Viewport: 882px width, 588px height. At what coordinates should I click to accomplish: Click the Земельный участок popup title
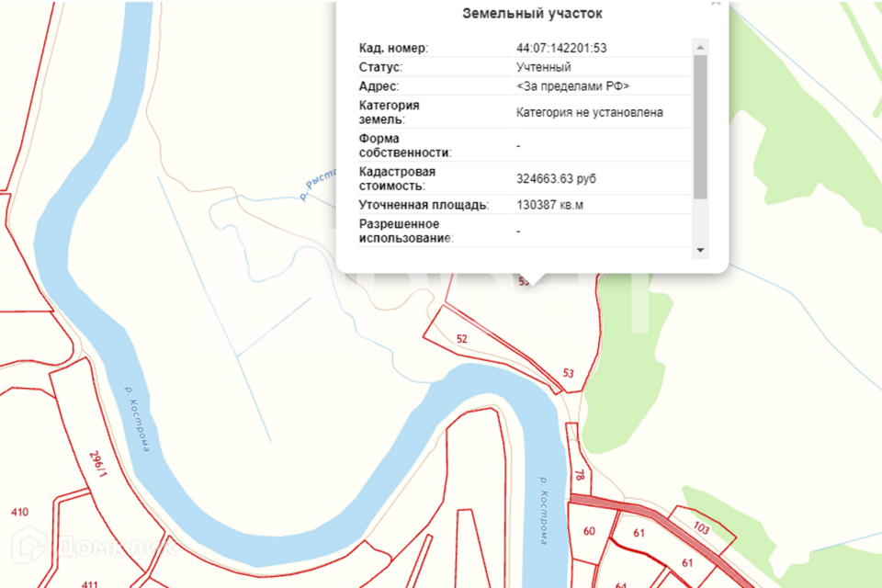(x=531, y=14)
